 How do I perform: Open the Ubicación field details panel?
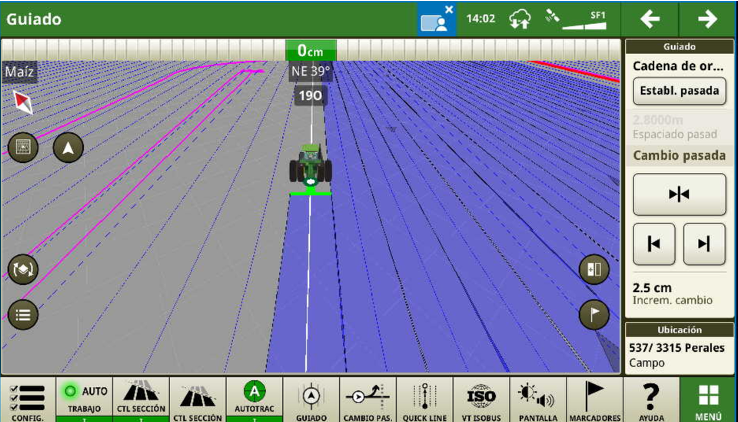pyautogui.click(x=680, y=347)
